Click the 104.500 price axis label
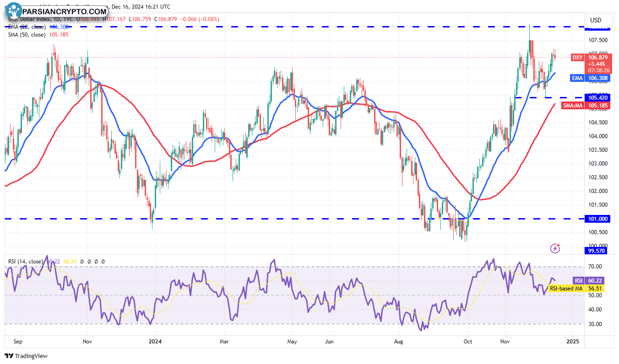The width and height of the screenshot is (619, 364). point(598,123)
